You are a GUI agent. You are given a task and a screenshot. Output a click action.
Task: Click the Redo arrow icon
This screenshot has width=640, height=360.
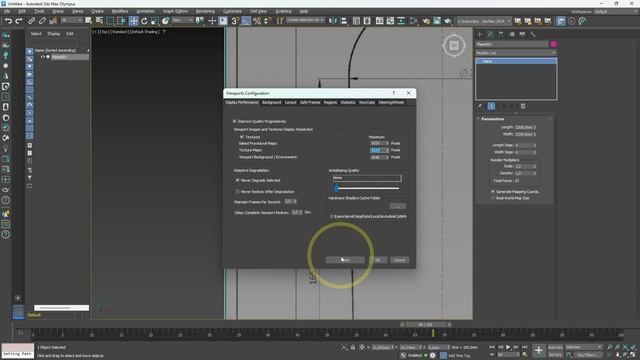19,21
